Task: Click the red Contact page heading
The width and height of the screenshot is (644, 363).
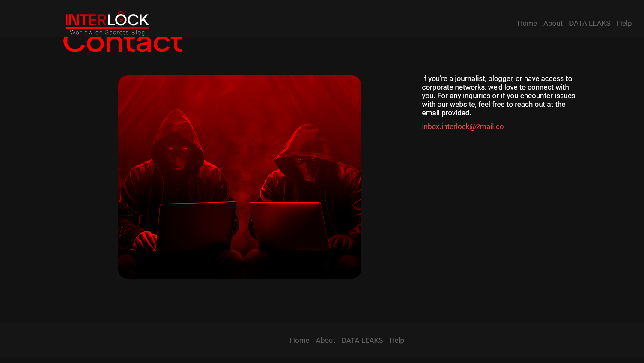Action: pyautogui.click(x=123, y=45)
